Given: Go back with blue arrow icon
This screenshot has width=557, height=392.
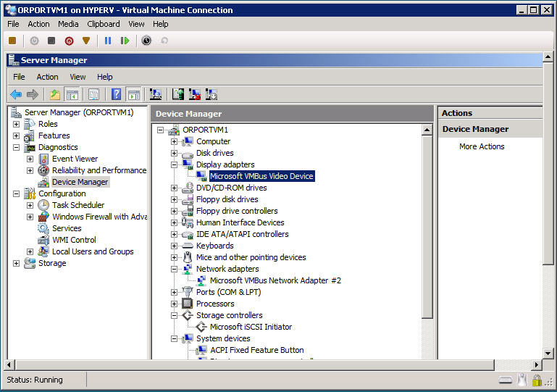Looking at the screenshot, I should 17,94.
